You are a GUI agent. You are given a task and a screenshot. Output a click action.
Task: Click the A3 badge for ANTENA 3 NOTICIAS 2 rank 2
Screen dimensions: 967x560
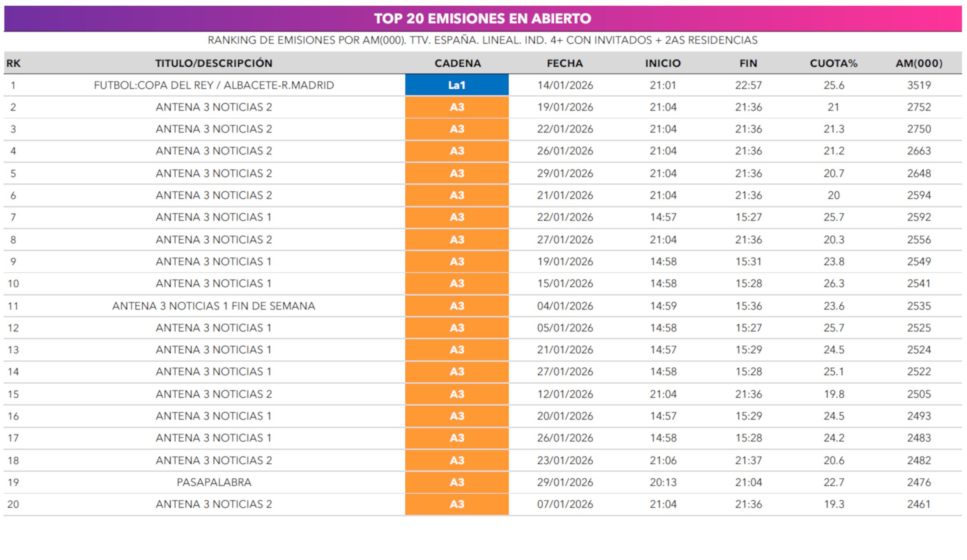[x=456, y=107]
